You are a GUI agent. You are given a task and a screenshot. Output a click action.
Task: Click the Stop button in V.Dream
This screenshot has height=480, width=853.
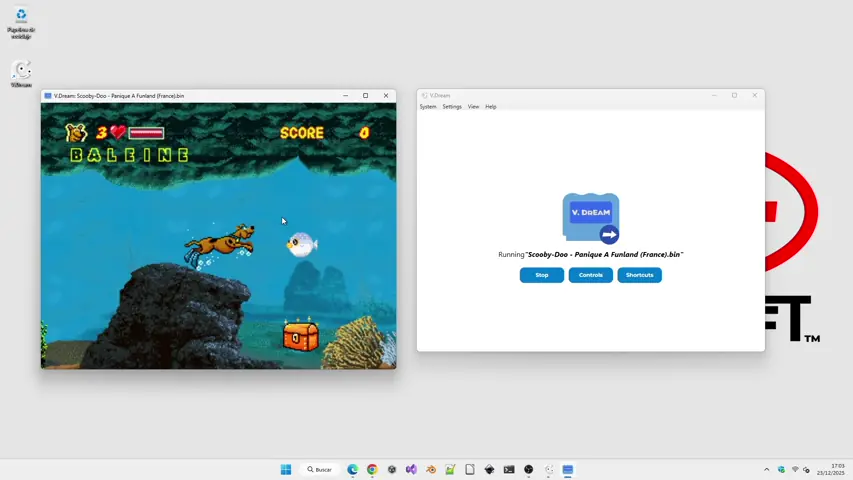(541, 275)
